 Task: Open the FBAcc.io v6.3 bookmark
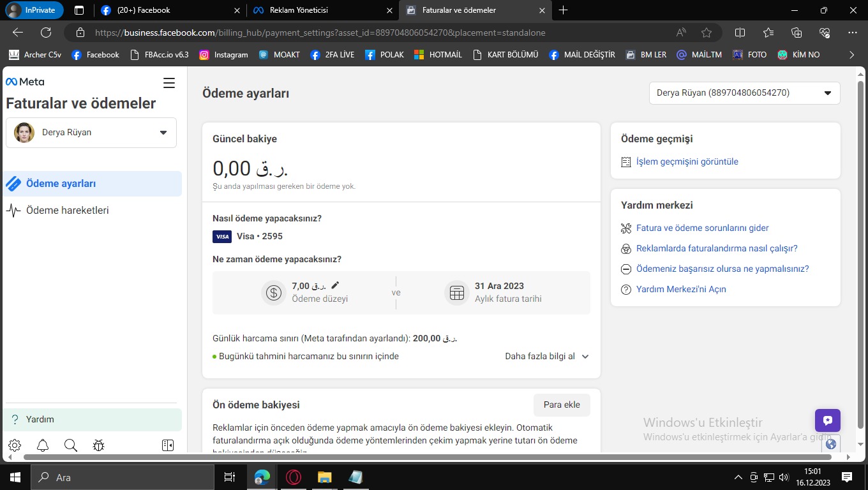pos(159,55)
